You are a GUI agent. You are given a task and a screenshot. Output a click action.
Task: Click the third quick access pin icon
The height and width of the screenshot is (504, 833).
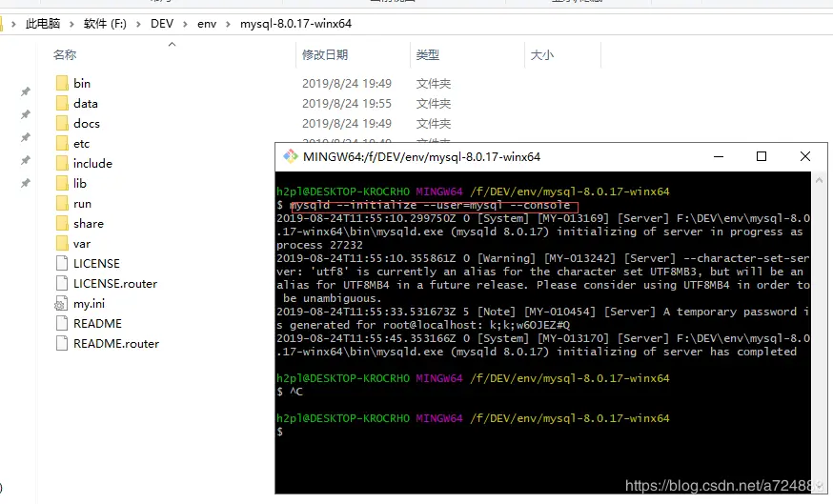tap(25, 137)
